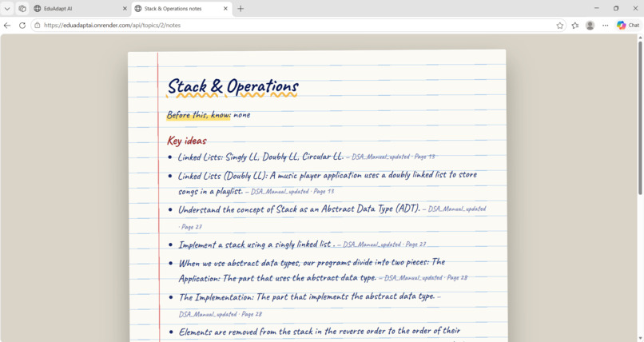Restore down the browser window

tap(616, 8)
